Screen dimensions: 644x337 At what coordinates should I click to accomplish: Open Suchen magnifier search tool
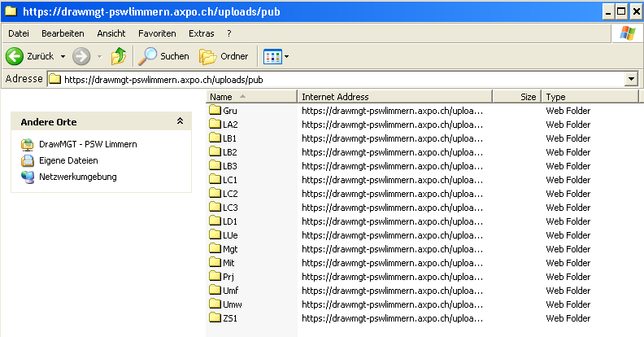tap(164, 56)
